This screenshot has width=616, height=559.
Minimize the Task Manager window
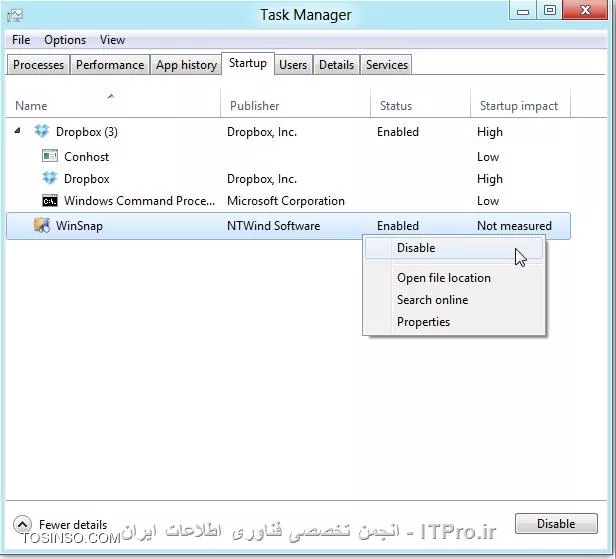click(x=523, y=10)
